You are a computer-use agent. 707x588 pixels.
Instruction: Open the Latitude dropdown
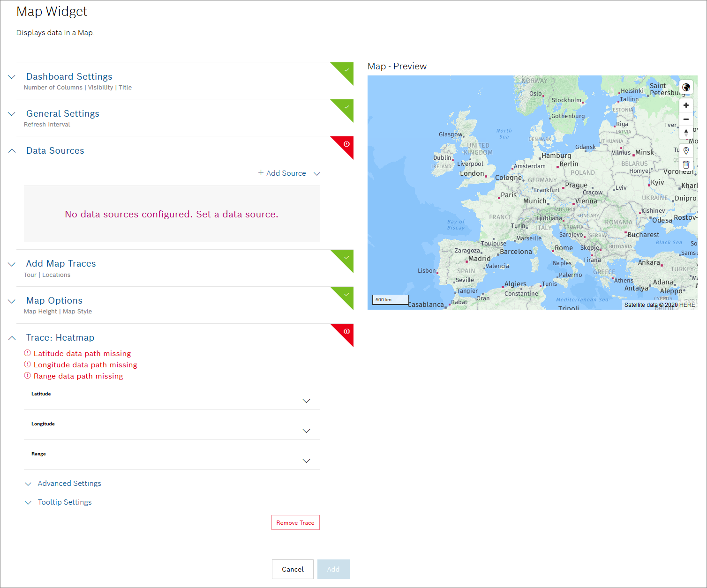click(x=306, y=401)
